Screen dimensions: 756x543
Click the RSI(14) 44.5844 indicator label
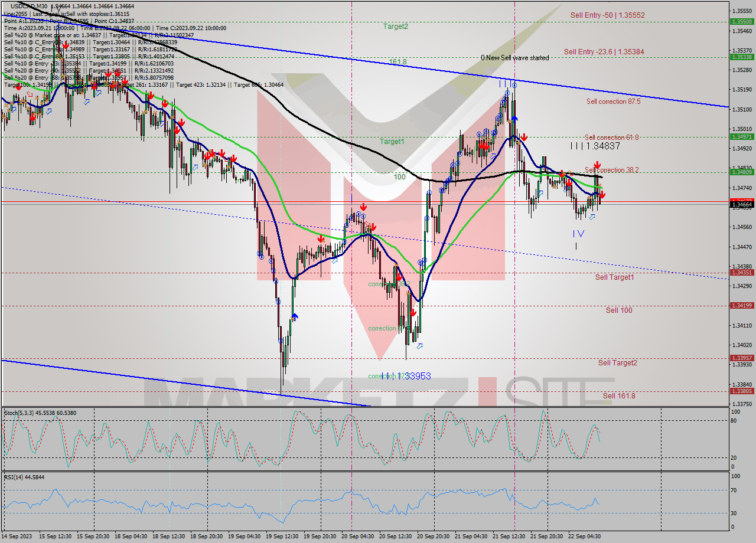click(24, 477)
